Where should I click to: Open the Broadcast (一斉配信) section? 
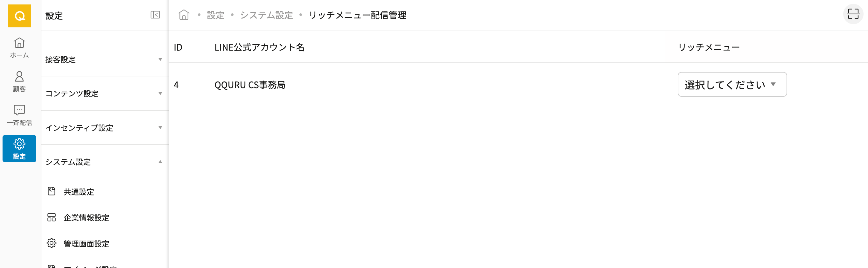[x=19, y=115]
